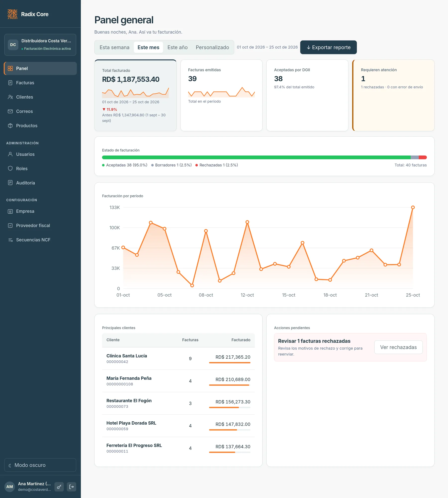The image size is (448, 498).
Task: Click the Proveedor fiscal check icon
Action: (x=10, y=225)
